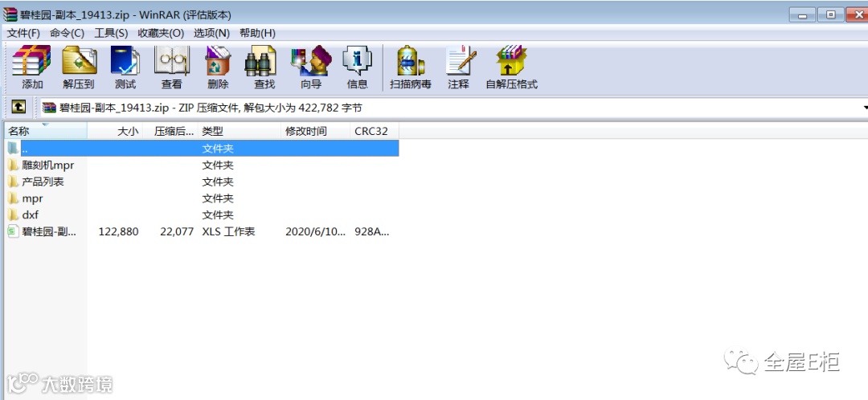This screenshot has height=400, width=868.
Task: Open the 查看 (View) toolbar icon
Action: click(172, 60)
